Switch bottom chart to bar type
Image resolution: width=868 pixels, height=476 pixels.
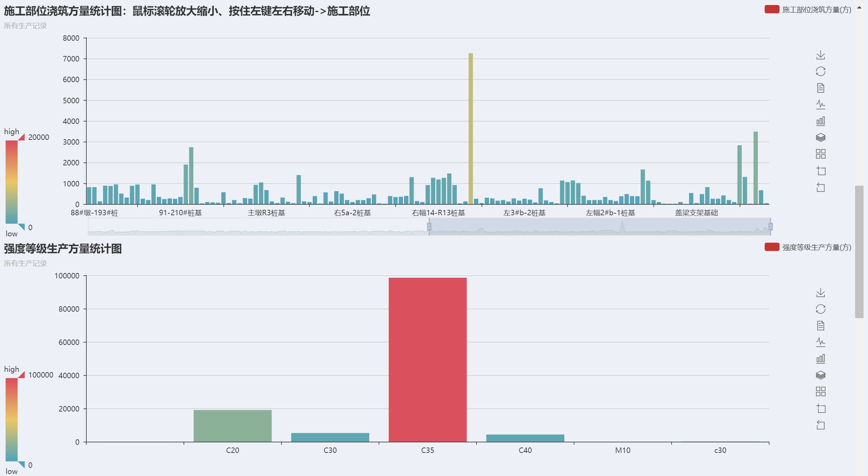point(820,359)
